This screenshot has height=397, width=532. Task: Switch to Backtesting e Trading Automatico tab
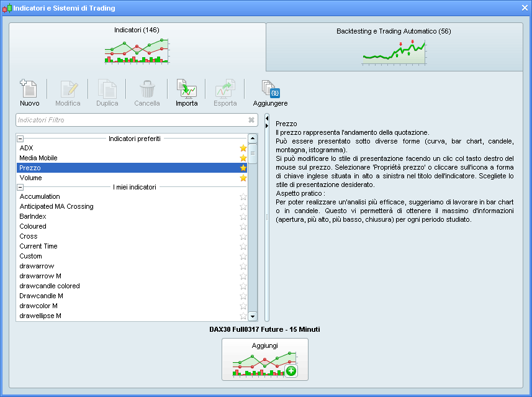394,47
